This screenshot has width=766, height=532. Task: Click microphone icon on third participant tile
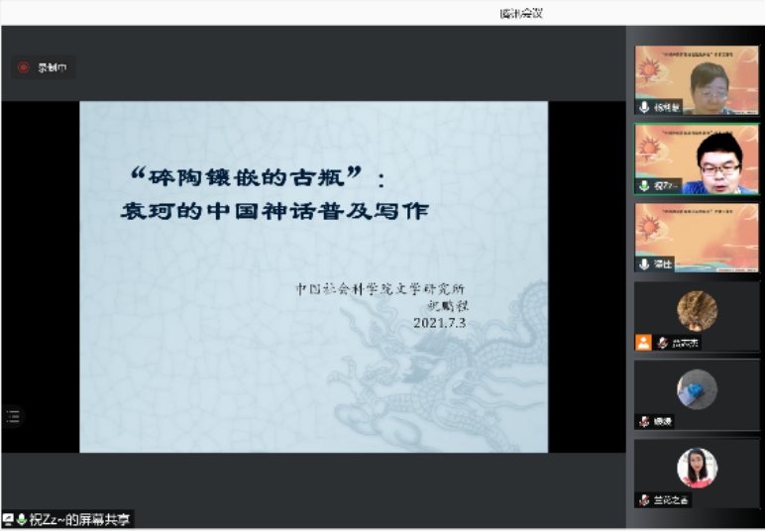(x=644, y=265)
